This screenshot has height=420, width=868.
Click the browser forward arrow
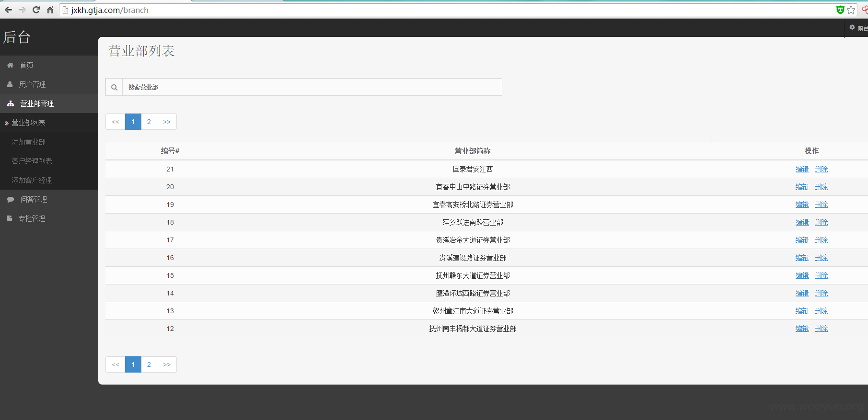[x=22, y=10]
